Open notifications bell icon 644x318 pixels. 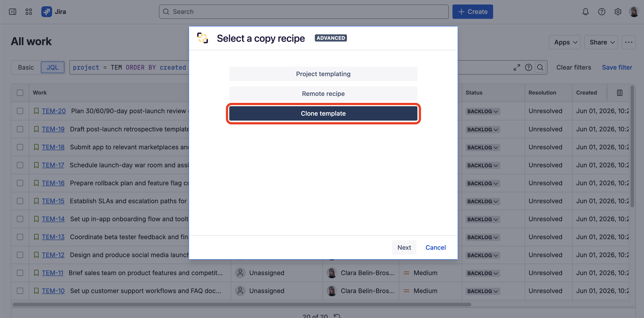tap(585, 12)
